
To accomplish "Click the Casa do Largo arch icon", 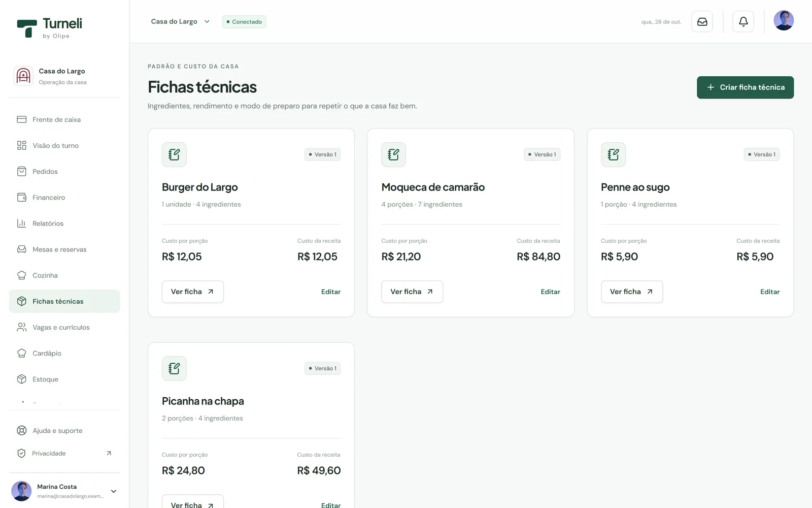I will tap(23, 76).
